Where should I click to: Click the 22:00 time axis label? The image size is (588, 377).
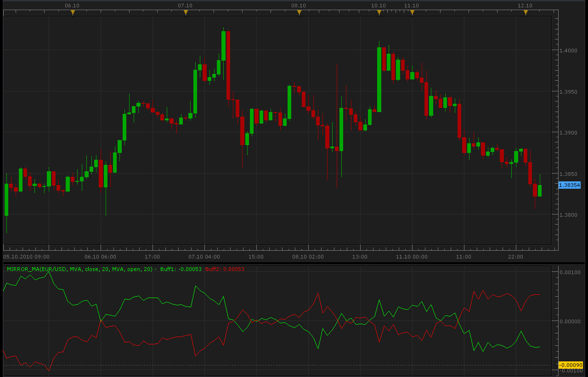[x=516, y=257]
